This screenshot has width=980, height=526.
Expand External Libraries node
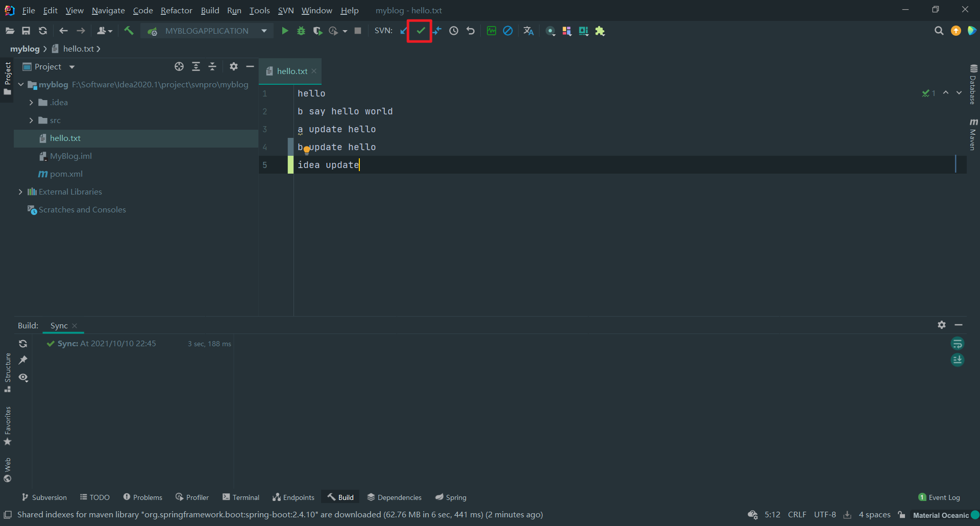coord(20,192)
